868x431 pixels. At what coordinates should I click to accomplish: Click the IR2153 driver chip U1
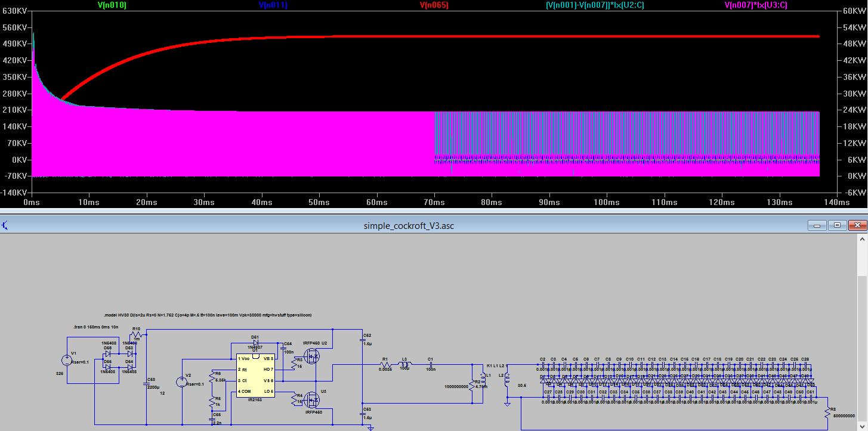tap(255, 374)
